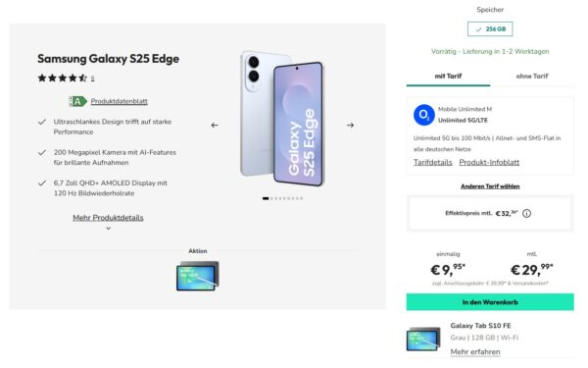Switch to the ohne Tarif tab
The height and width of the screenshot is (368, 588).
[532, 77]
